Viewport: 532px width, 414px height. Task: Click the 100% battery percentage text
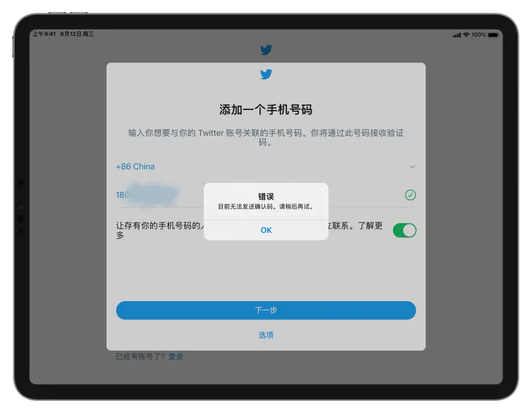(478, 35)
